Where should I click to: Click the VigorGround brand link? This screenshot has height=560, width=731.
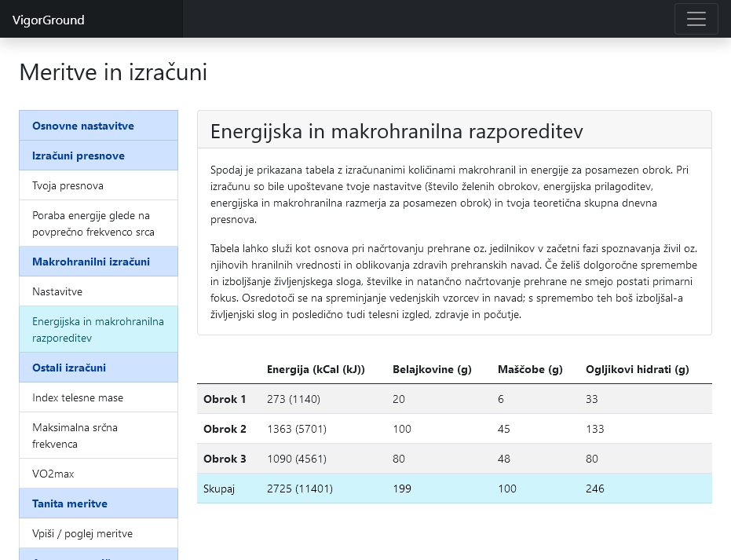point(49,20)
